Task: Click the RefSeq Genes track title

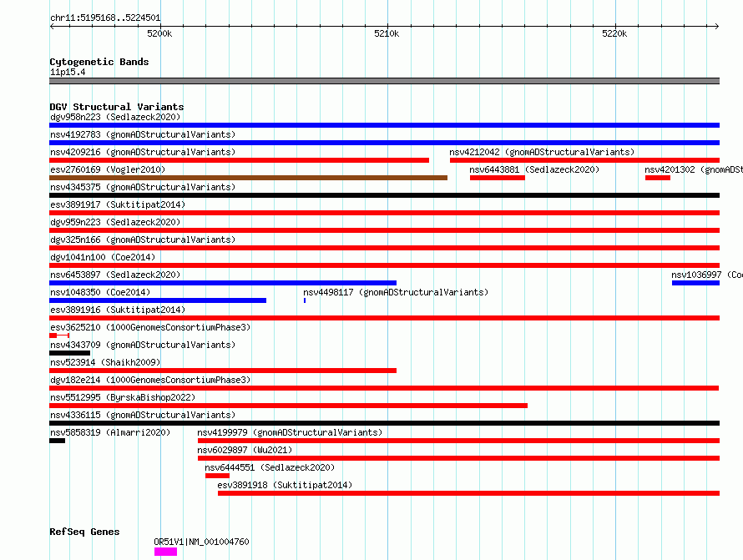Action: click(84, 532)
